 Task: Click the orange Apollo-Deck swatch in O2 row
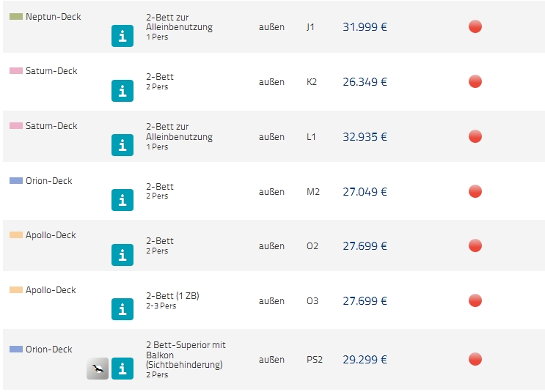pyautogui.click(x=16, y=235)
